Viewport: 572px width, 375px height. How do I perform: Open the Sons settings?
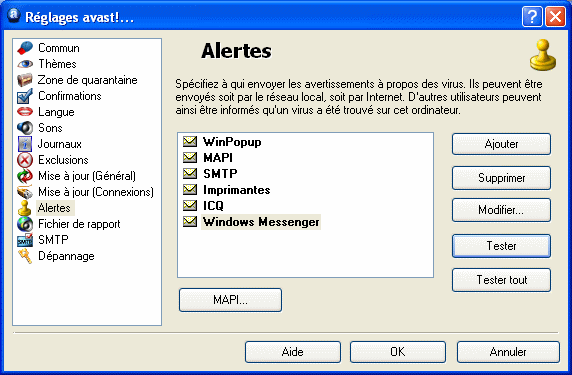[50, 128]
